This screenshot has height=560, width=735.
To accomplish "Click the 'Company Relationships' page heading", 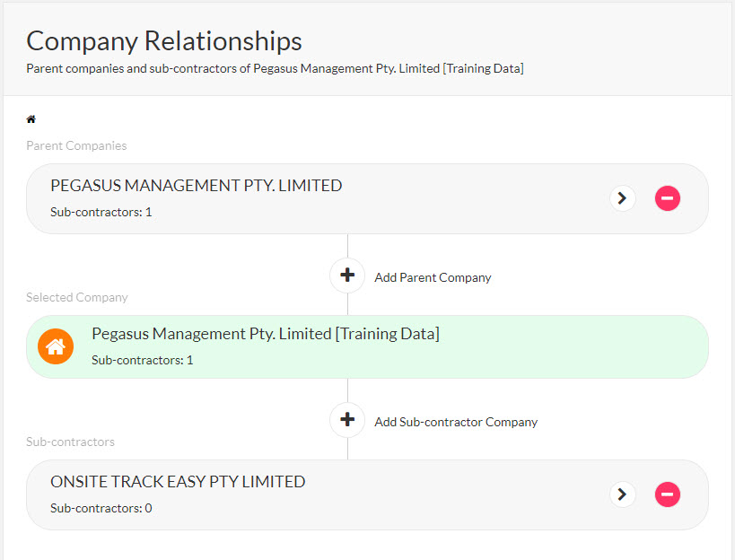I will click(164, 41).
